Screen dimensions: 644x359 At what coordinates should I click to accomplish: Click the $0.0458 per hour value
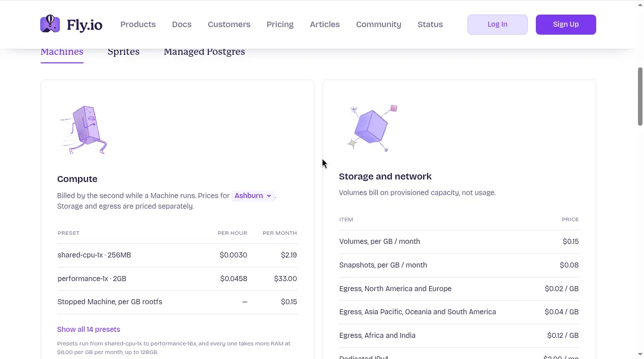(x=233, y=279)
